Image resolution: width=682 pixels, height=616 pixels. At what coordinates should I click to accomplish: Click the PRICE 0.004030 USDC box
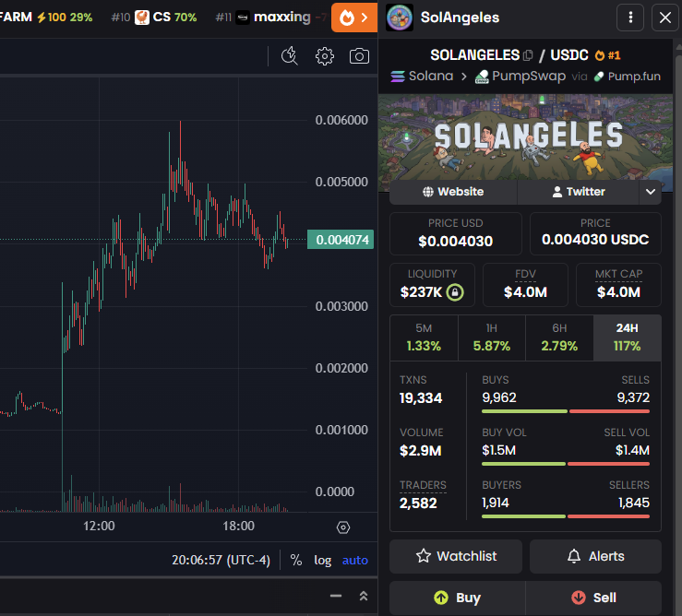595,233
